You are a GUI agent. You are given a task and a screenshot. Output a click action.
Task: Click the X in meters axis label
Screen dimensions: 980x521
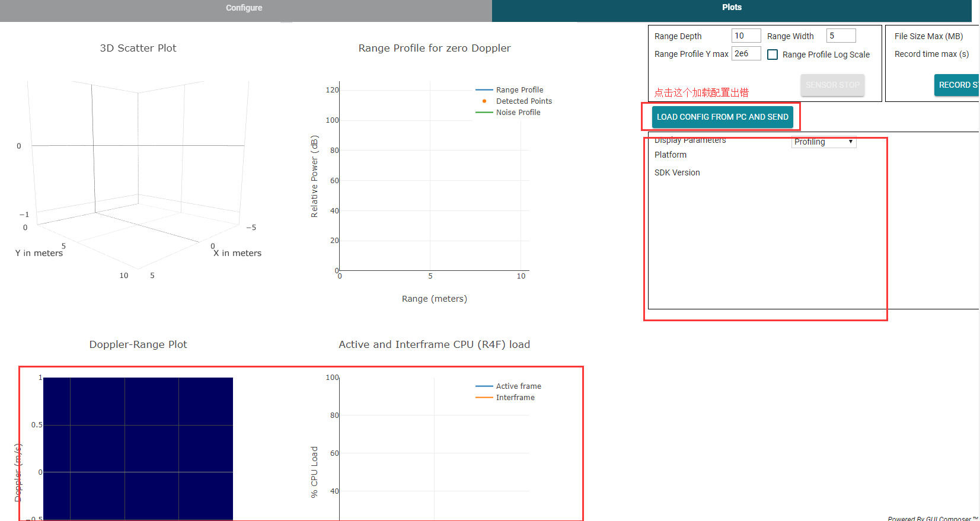click(x=237, y=253)
